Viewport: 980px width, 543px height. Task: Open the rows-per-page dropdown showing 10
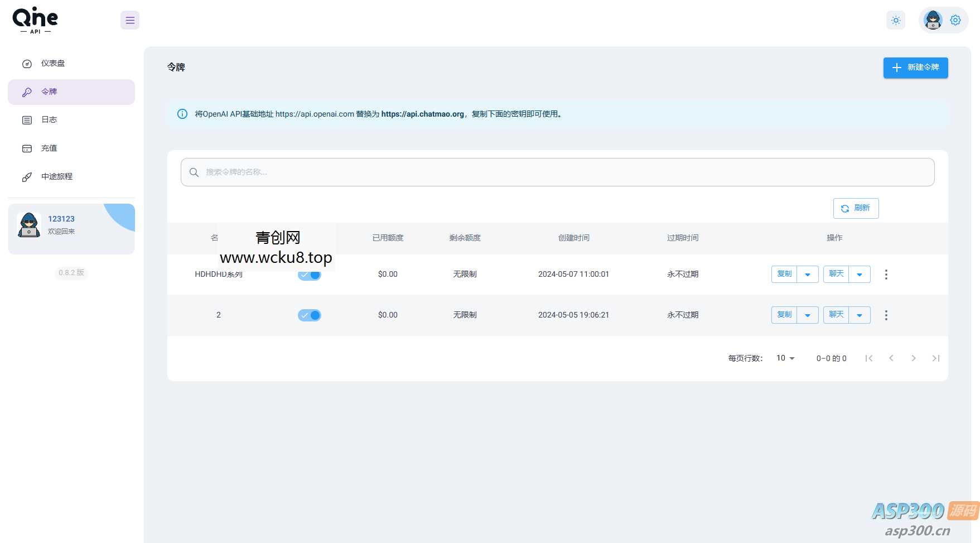785,358
